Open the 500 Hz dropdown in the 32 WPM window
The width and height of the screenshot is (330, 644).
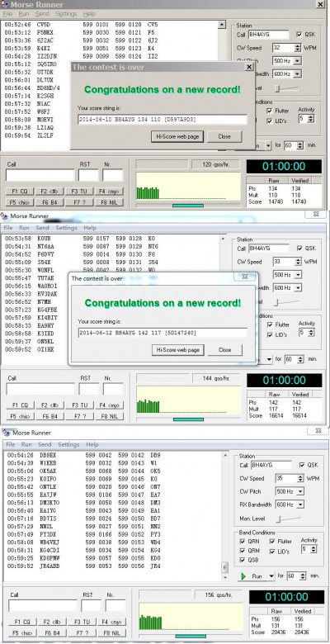[298, 61]
